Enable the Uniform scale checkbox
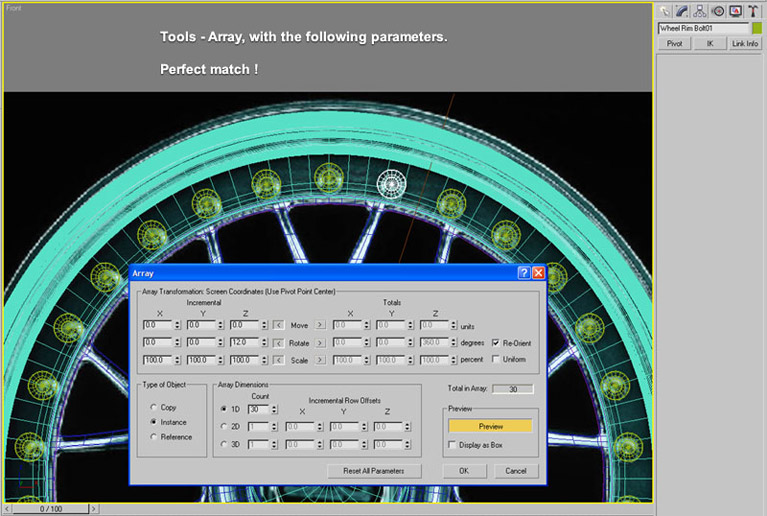 [496, 359]
